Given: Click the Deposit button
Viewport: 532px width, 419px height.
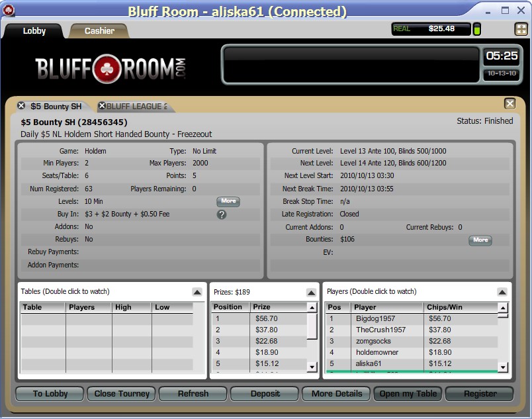Looking at the screenshot, I should tap(265, 394).
